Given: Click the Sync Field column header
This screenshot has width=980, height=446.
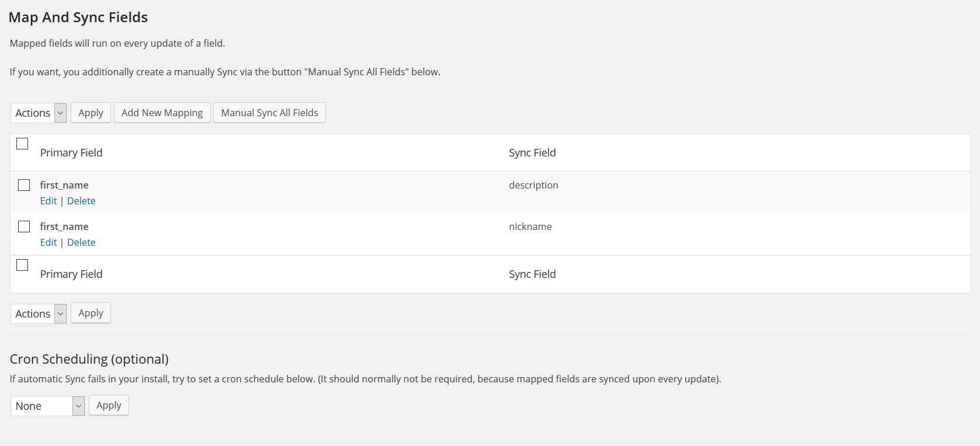Looking at the screenshot, I should point(532,152).
